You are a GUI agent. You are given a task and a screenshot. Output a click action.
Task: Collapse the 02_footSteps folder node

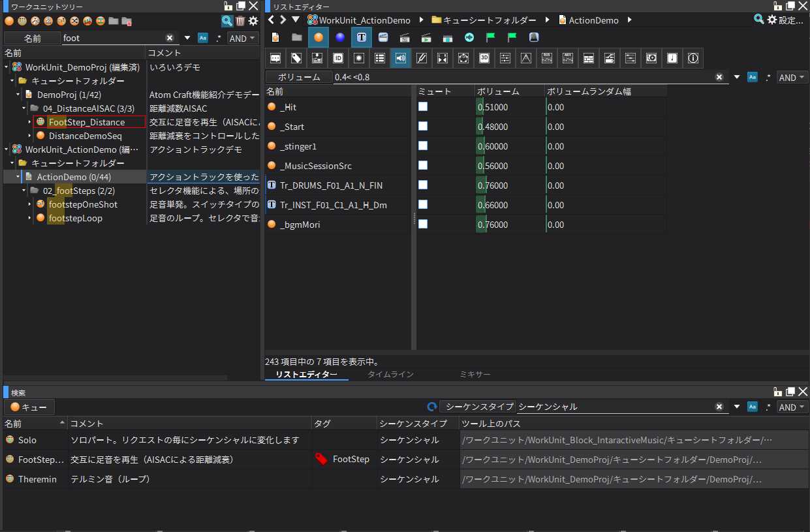23,191
